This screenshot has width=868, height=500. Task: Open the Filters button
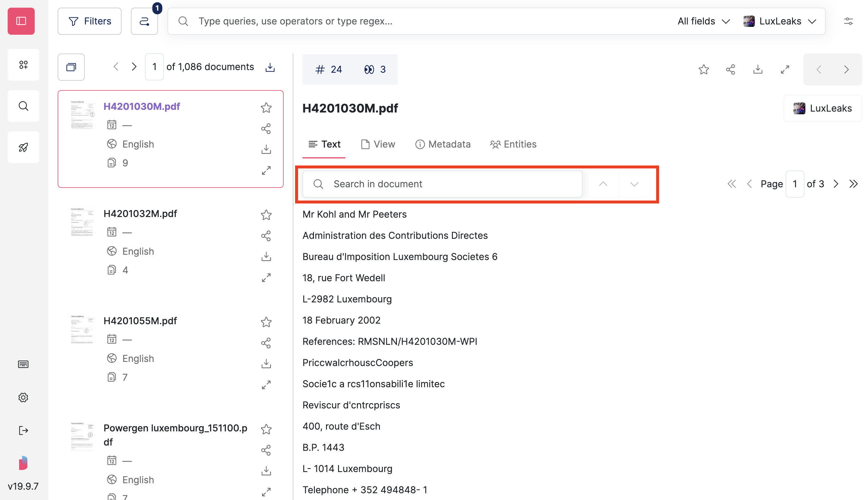coord(89,21)
